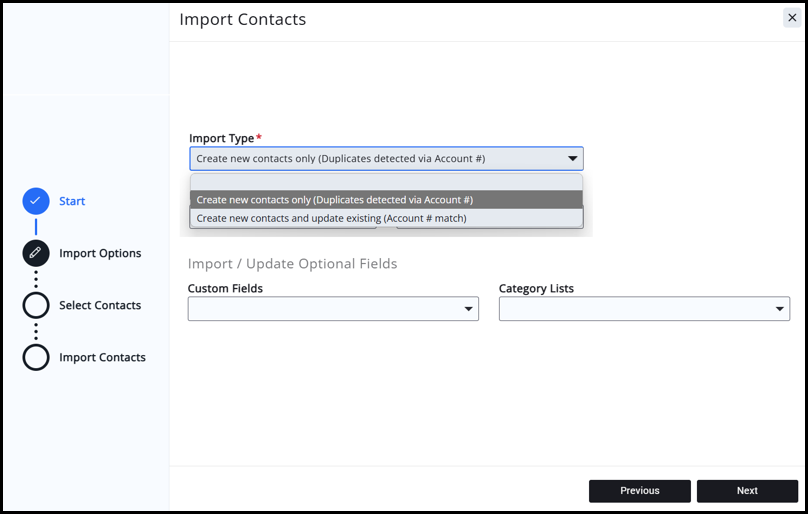Expand the Category Lists dropdown

tap(643, 309)
